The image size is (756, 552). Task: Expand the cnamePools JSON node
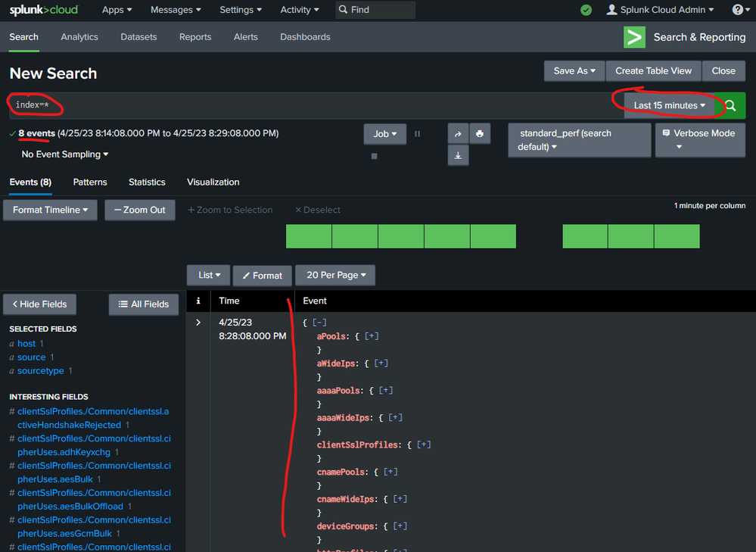tap(390, 472)
